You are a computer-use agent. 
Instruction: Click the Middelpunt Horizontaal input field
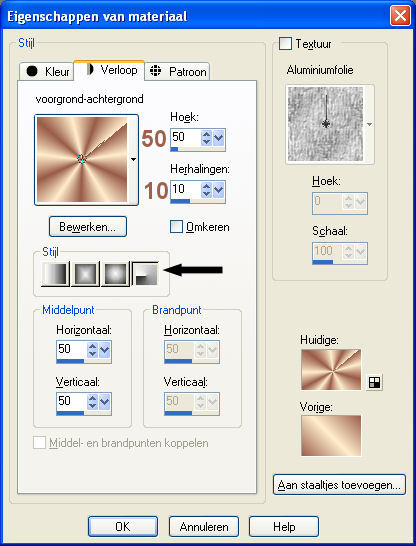[71, 349]
